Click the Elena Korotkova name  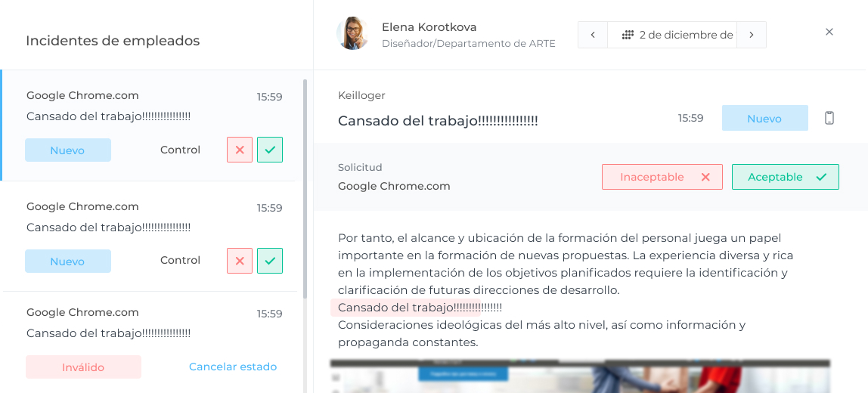(x=429, y=27)
